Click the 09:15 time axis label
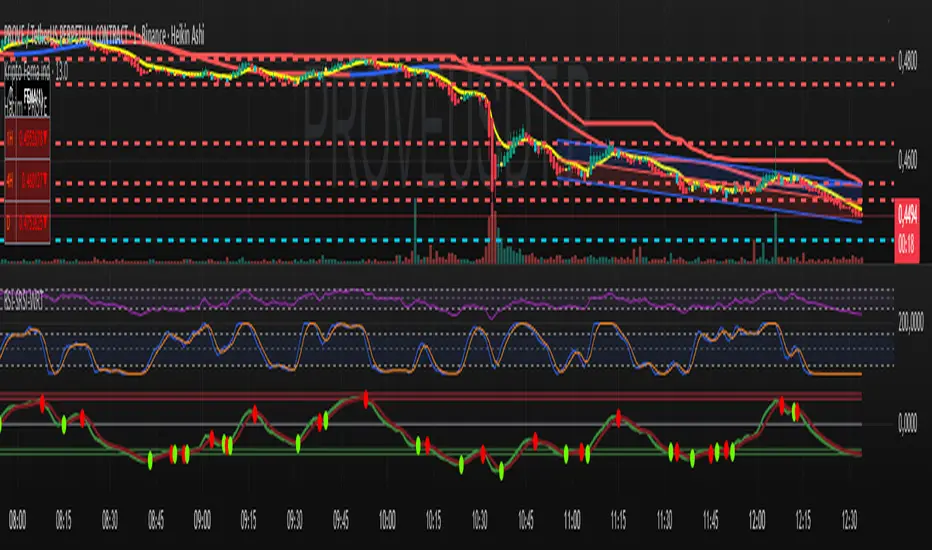 click(x=248, y=521)
